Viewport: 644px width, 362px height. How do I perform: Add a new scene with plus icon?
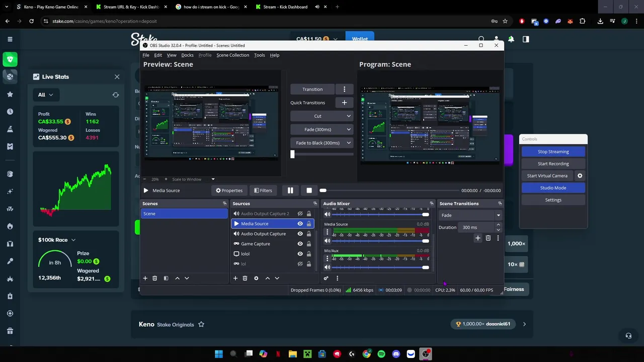click(x=145, y=278)
